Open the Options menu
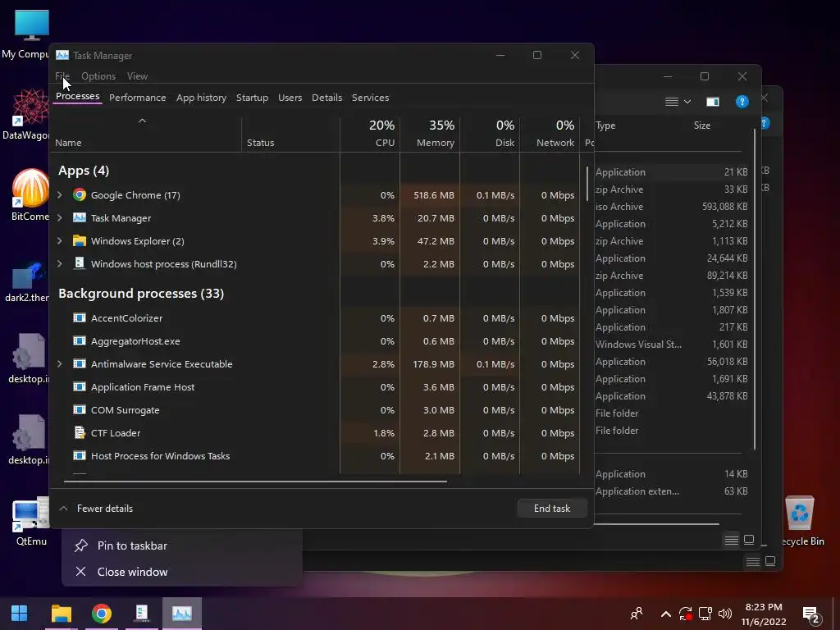 click(x=98, y=76)
